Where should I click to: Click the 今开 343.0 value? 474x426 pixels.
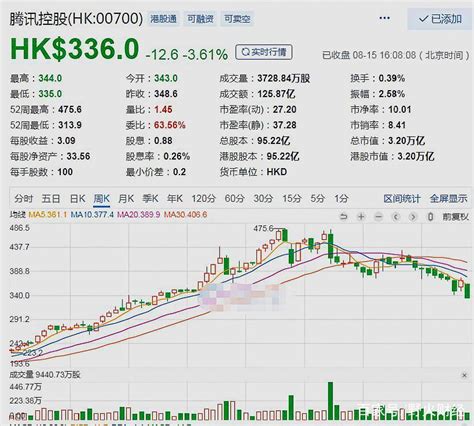click(166, 79)
